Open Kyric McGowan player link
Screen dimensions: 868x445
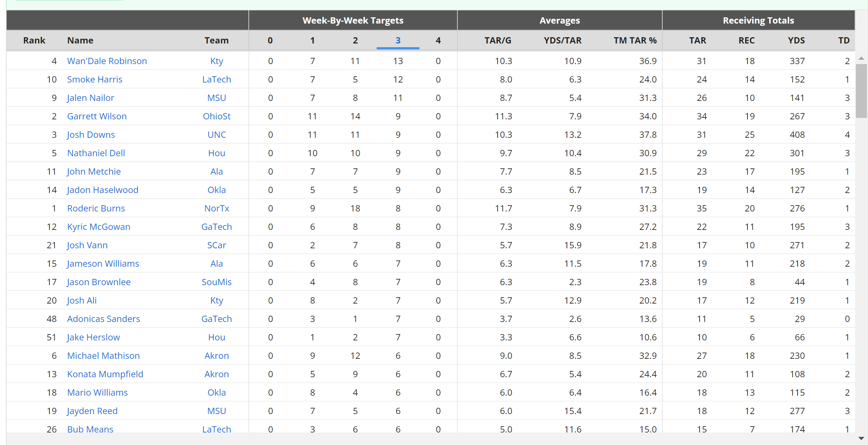(98, 227)
